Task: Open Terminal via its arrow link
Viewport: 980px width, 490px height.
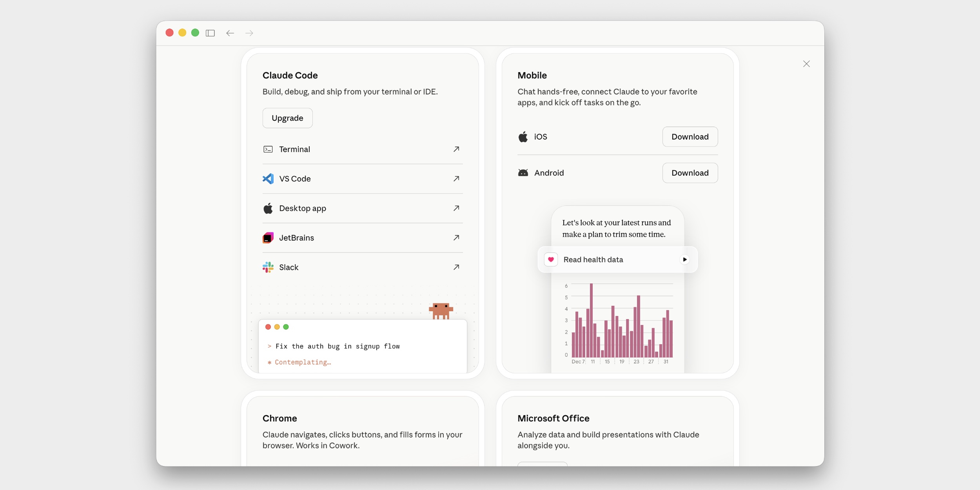Action: 456,149
